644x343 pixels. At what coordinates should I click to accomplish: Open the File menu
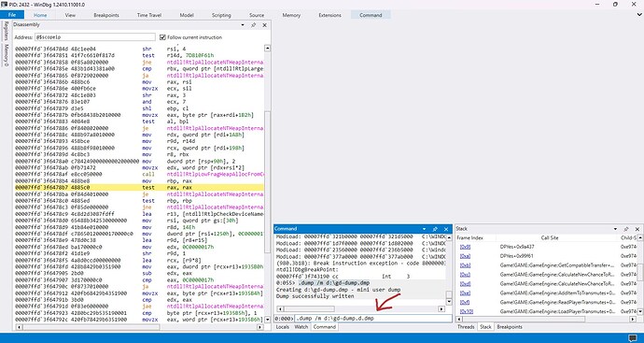12,15
